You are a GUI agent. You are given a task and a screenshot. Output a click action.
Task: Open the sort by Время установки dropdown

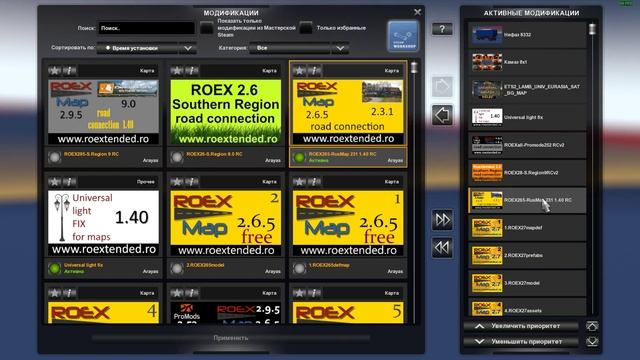coord(147,48)
